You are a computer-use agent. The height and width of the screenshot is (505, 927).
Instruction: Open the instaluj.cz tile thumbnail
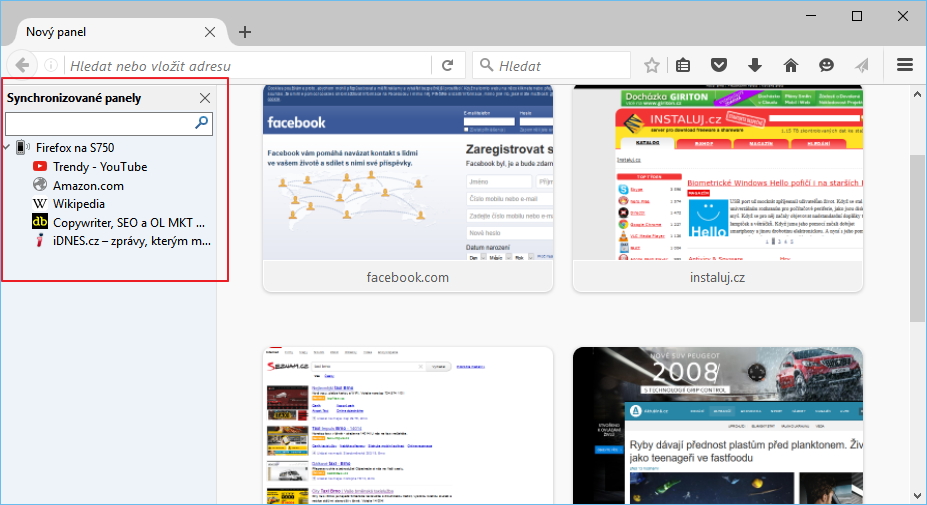pyautogui.click(x=718, y=172)
